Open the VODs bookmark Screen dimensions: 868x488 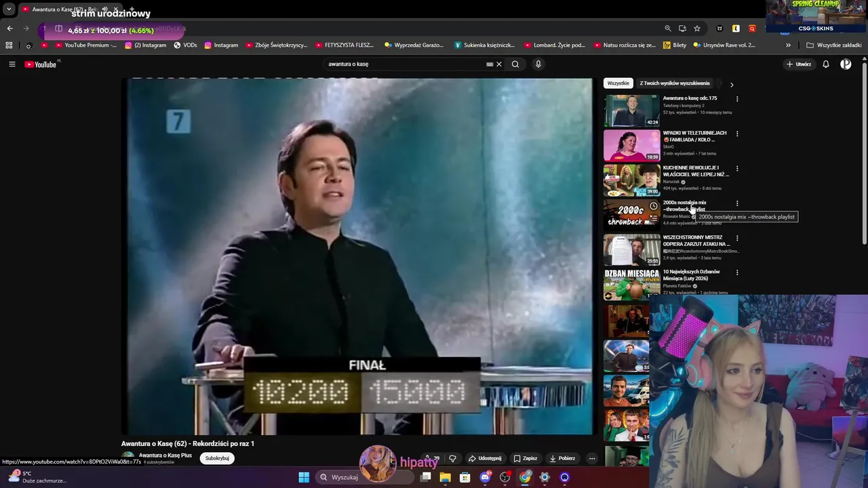(x=185, y=45)
